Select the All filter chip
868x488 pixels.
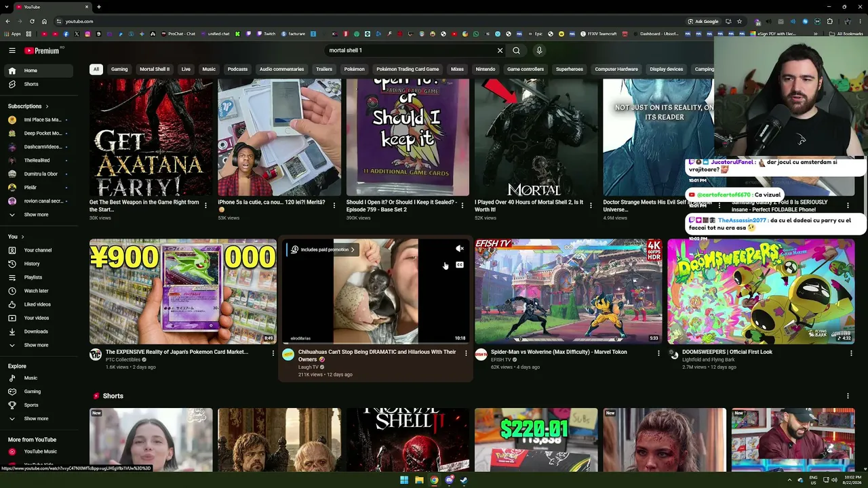pos(96,69)
